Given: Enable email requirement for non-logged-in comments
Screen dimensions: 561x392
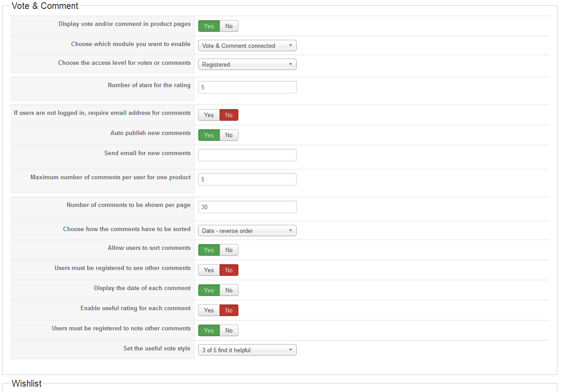Looking at the screenshot, I should [209, 115].
